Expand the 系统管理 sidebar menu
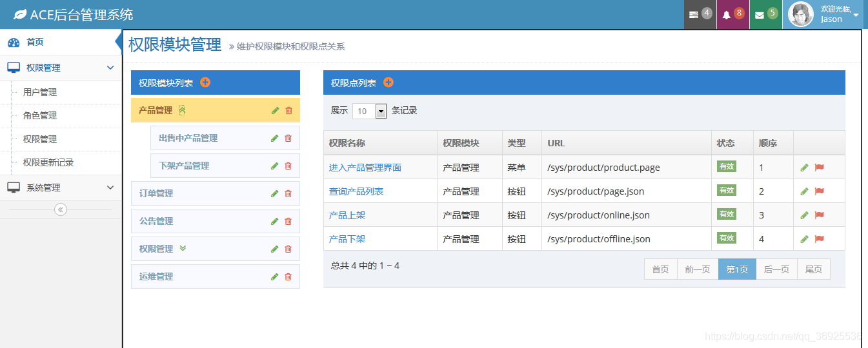The width and height of the screenshot is (868, 348). pos(61,188)
